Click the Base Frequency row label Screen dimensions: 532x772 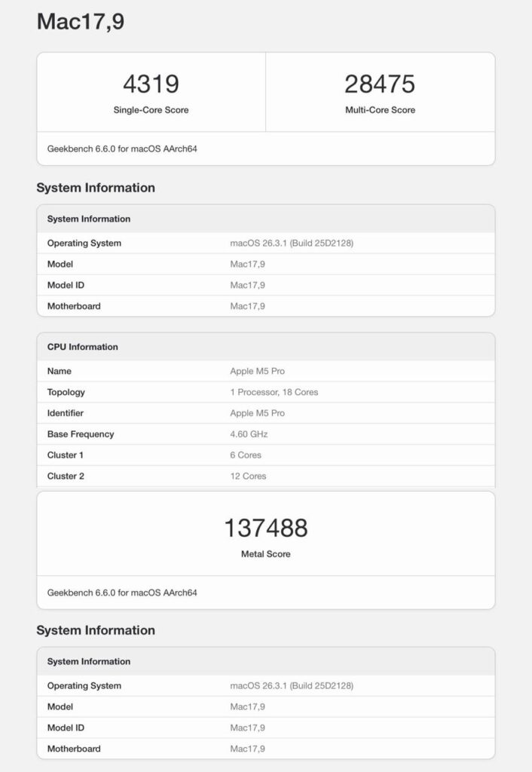coord(81,434)
